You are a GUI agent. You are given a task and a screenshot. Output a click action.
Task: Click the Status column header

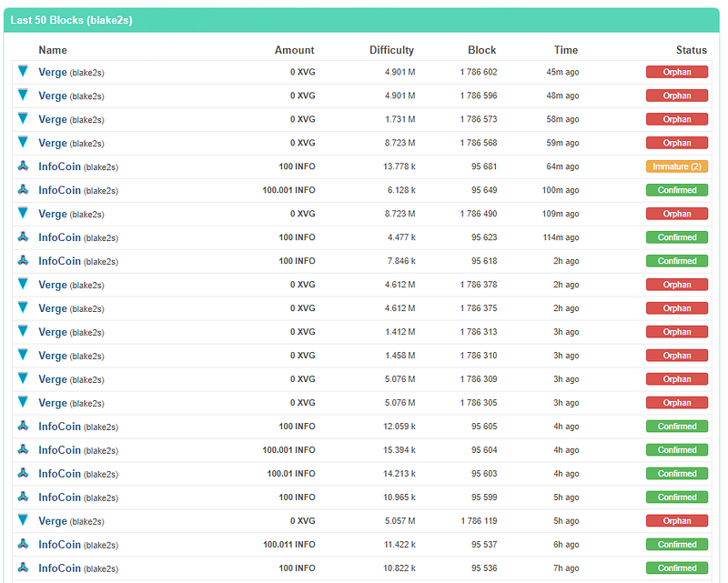[692, 50]
